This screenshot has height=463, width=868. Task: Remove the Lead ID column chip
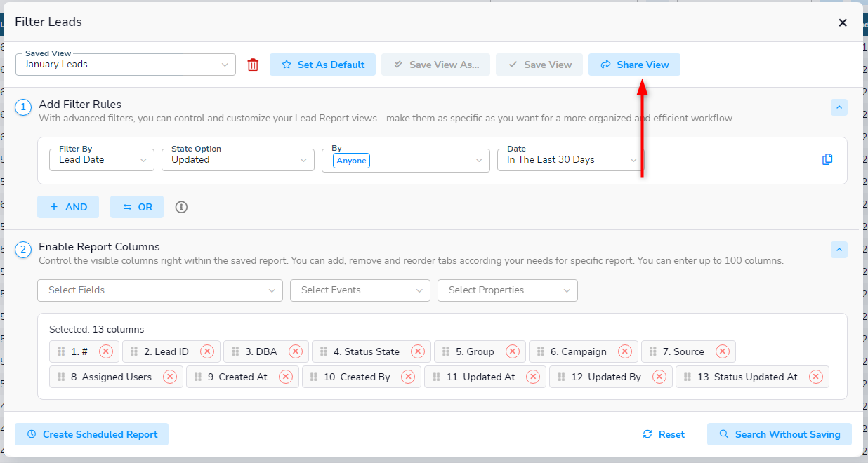[x=207, y=351]
